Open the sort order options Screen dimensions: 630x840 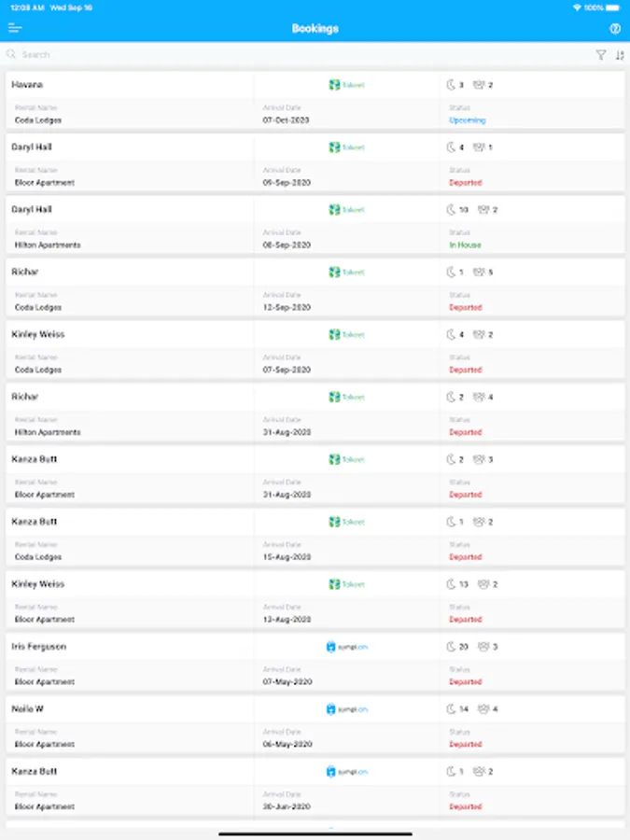click(620, 55)
